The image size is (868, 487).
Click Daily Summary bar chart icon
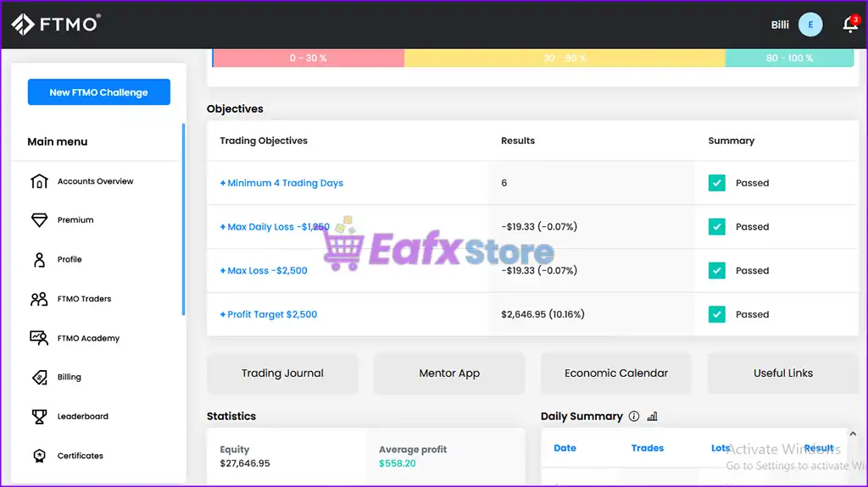click(653, 416)
